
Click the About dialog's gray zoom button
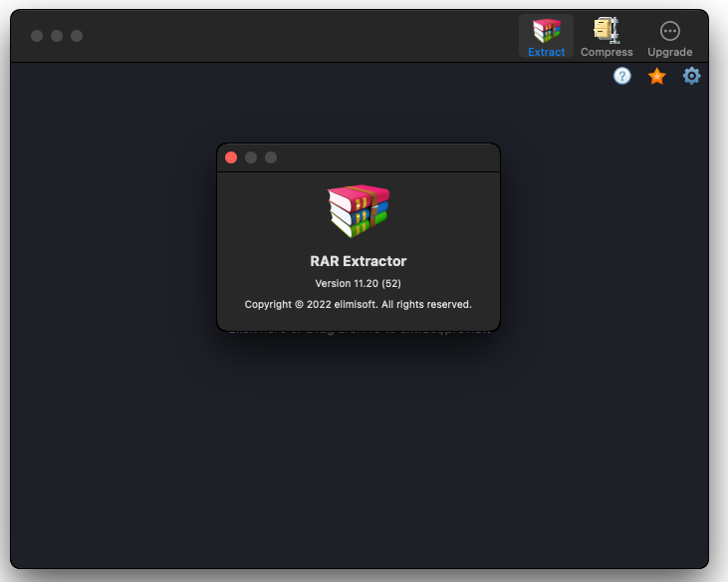click(x=271, y=157)
